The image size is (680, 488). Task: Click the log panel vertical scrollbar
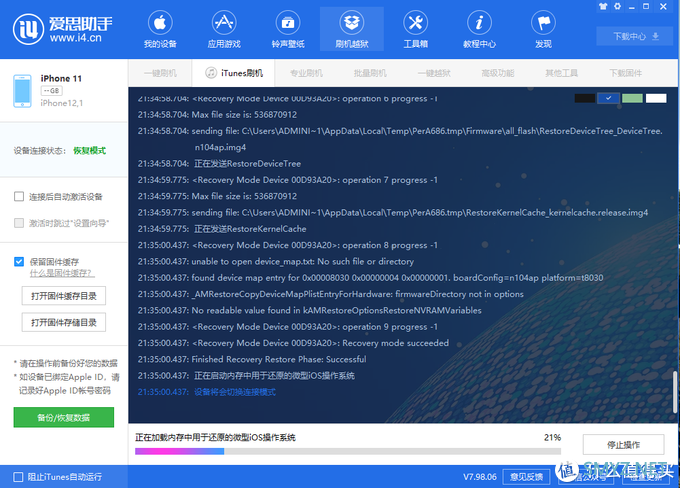675,393
